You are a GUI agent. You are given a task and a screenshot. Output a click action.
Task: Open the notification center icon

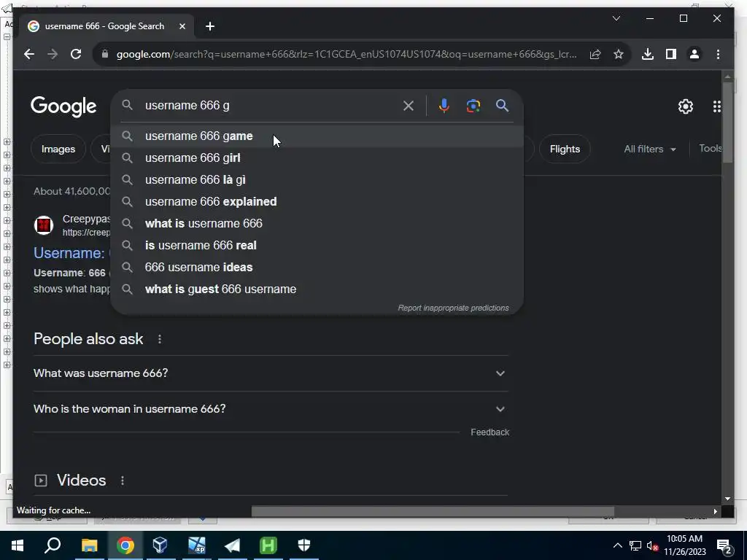(724, 546)
